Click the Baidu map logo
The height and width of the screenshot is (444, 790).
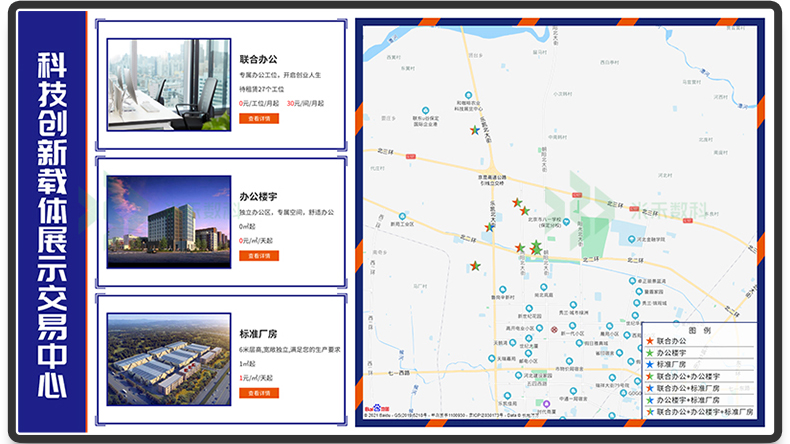[x=377, y=408]
